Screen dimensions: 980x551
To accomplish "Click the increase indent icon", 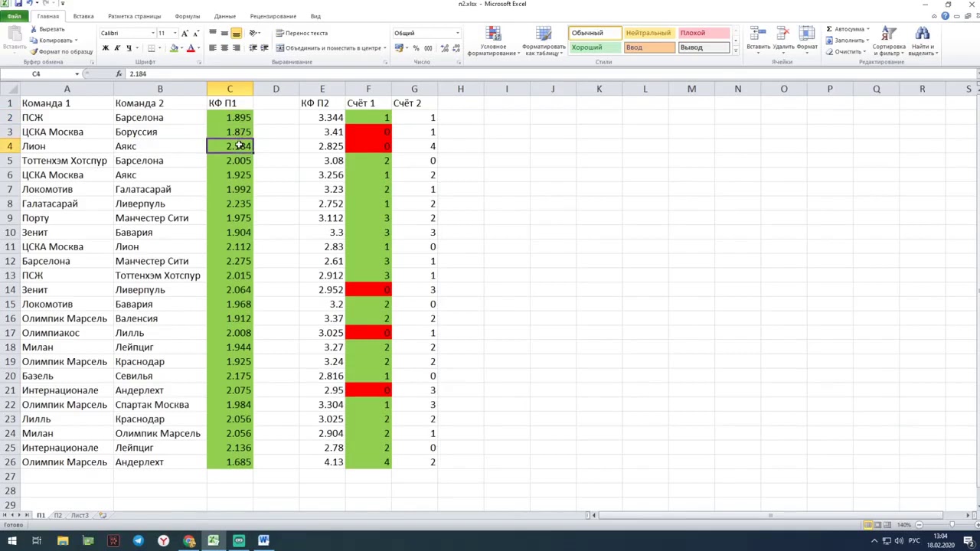I will 264,48.
